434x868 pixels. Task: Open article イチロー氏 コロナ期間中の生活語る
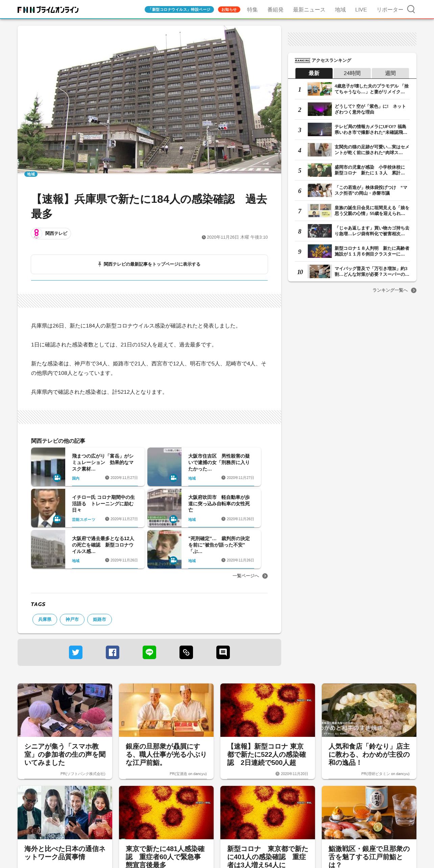(x=88, y=508)
